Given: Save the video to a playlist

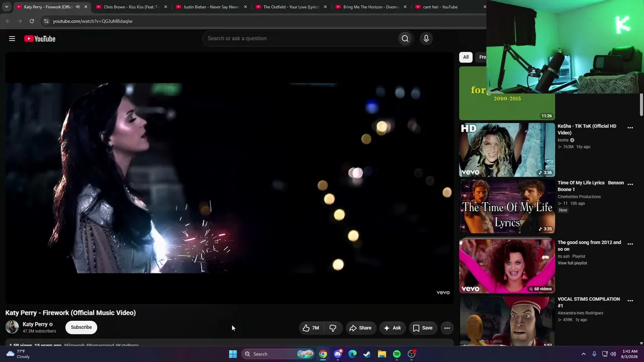Looking at the screenshot, I should point(423,328).
